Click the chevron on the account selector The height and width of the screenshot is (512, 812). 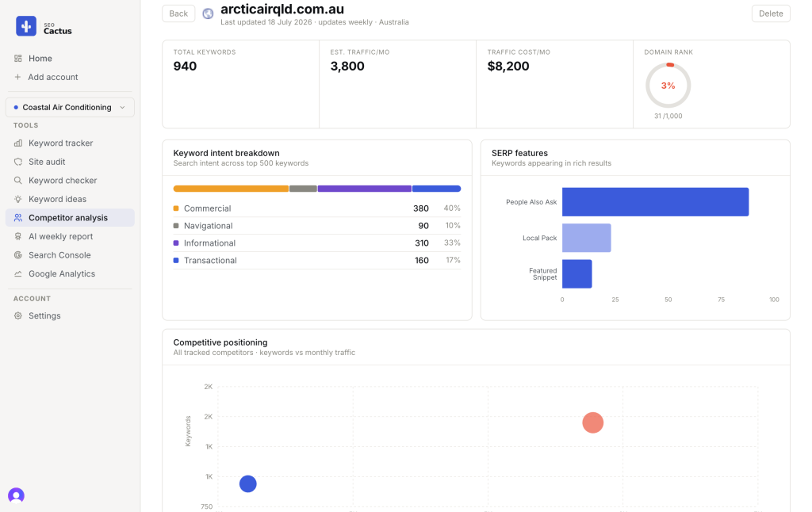click(x=123, y=107)
